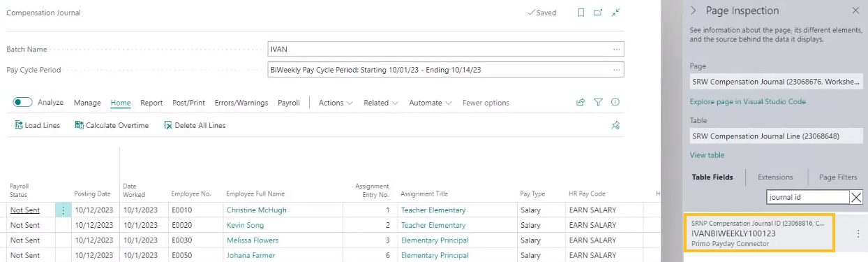Sort by Employee No. column header
The image size is (868, 262).
(190, 194)
